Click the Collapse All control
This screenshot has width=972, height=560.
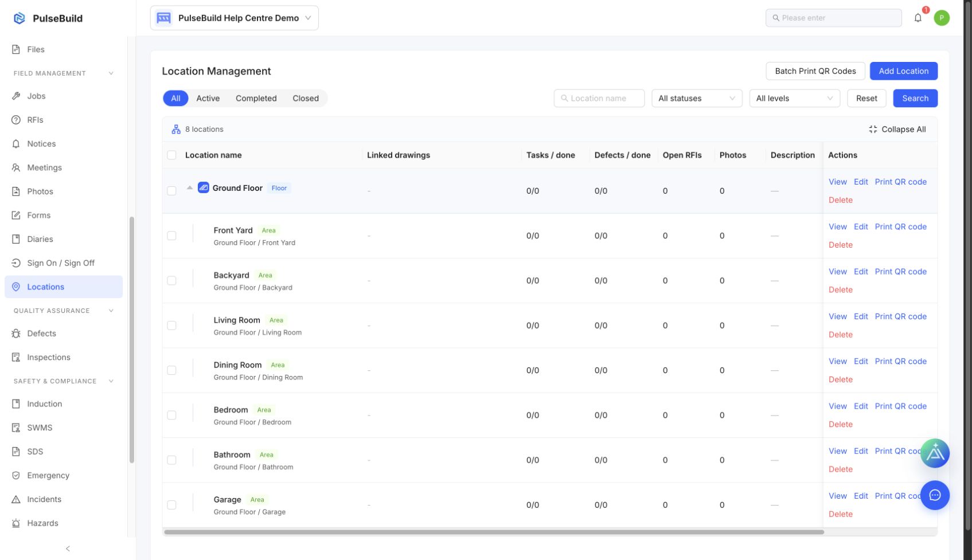[897, 129]
